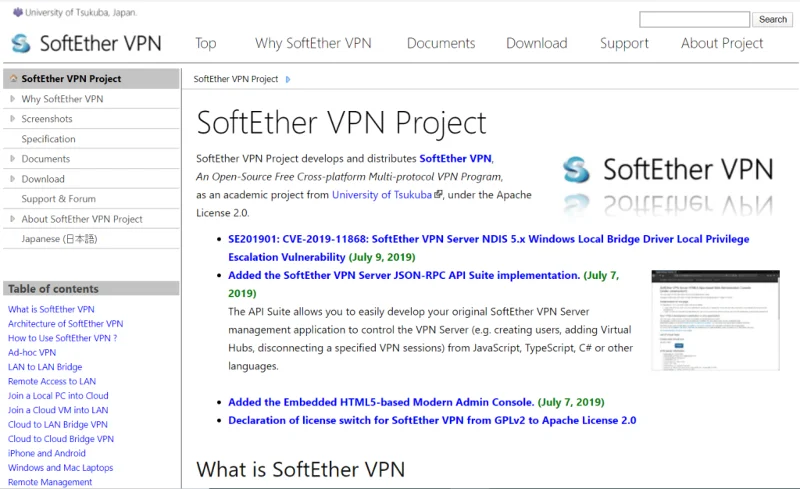Viewport: 800px width, 489px height.
Task: Jump to Join a Cloud VM into LAN
Action: [x=58, y=409]
